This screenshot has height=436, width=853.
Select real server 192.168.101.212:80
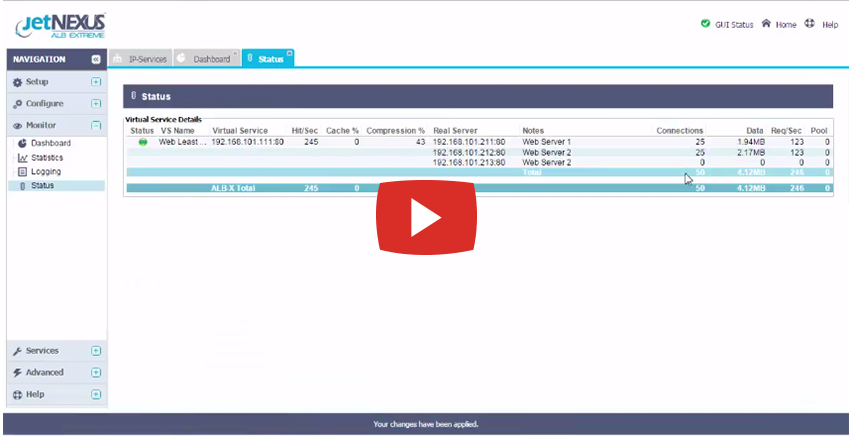tap(469, 152)
